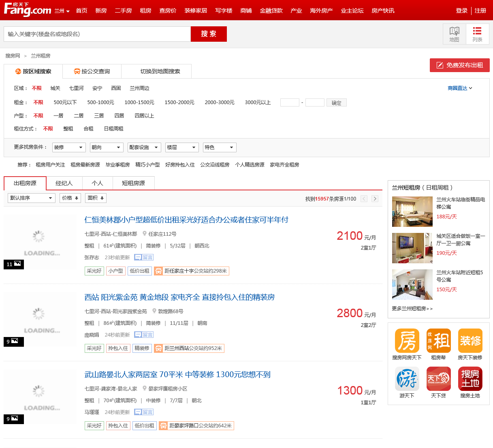493x448 pixels.
Task: Click the Fang.com logo
Action: pos(28,10)
